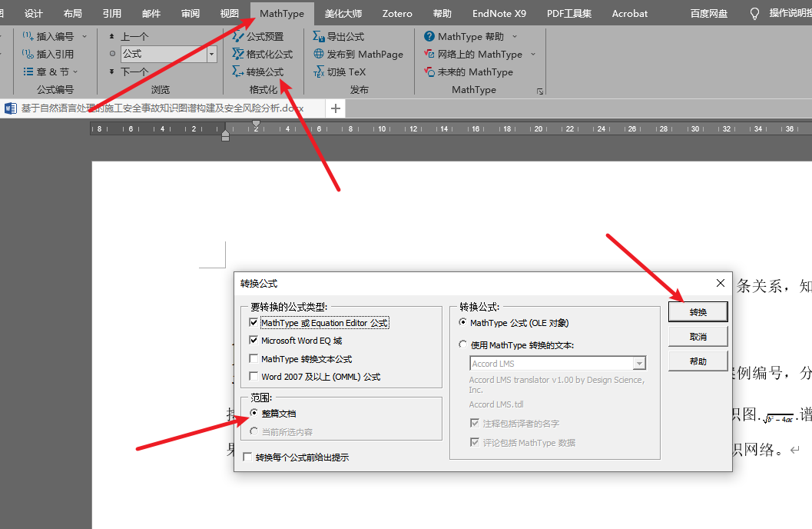The height and width of the screenshot is (529, 812).
Task: Click 导出公式 in the ribbon
Action: click(x=339, y=36)
